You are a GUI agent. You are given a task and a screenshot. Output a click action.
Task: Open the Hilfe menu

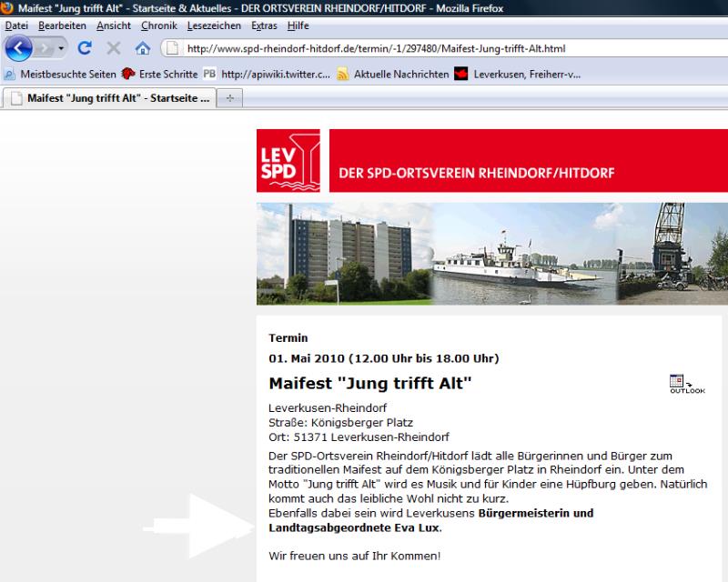[298, 25]
